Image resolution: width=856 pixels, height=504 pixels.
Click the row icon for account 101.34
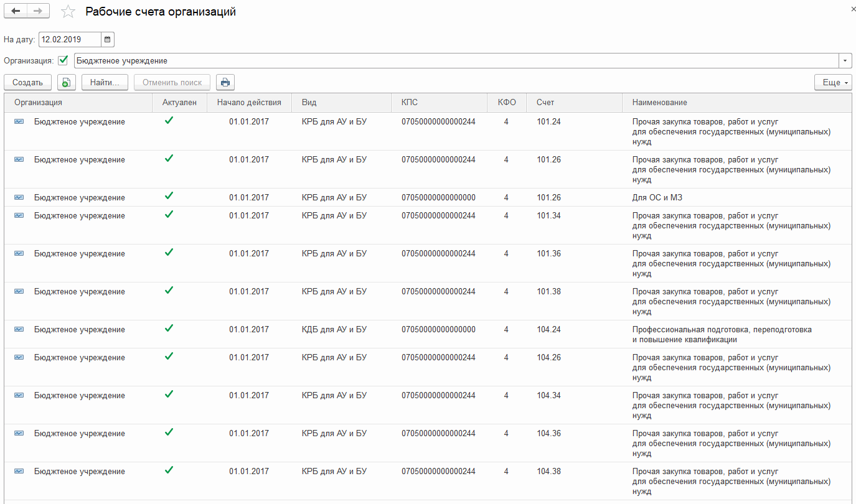point(19,216)
